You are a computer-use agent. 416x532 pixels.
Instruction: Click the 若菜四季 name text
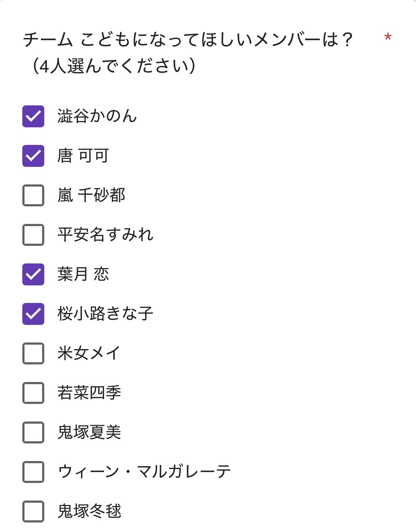[89, 393]
